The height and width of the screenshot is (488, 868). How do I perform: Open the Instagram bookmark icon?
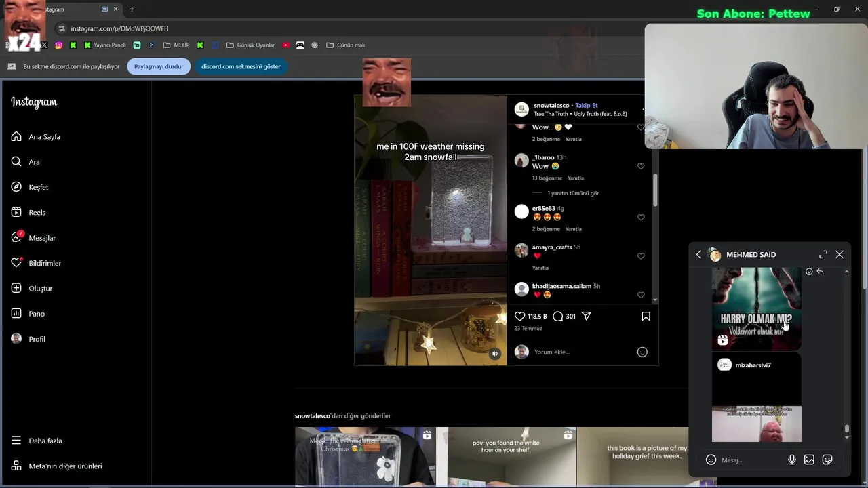pyautogui.click(x=59, y=45)
